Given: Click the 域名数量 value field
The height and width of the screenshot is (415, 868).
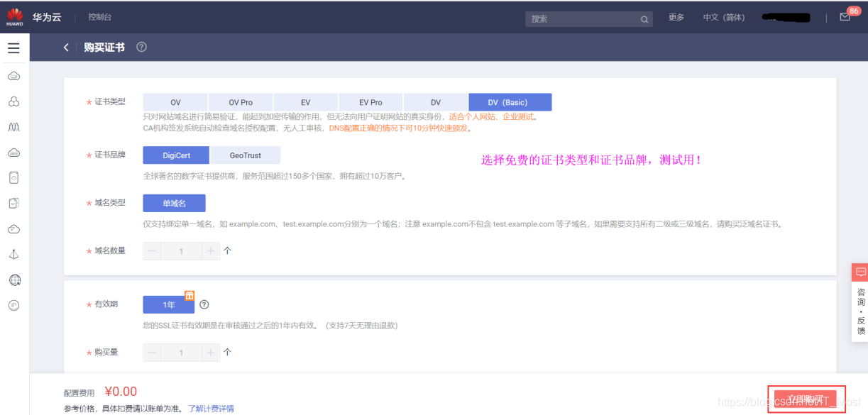Looking at the screenshot, I should coord(182,251).
